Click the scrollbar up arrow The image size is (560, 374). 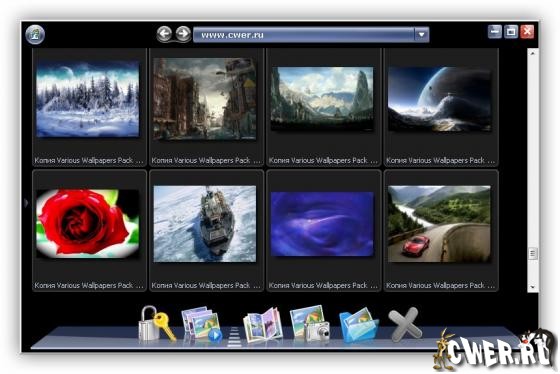coord(532,53)
